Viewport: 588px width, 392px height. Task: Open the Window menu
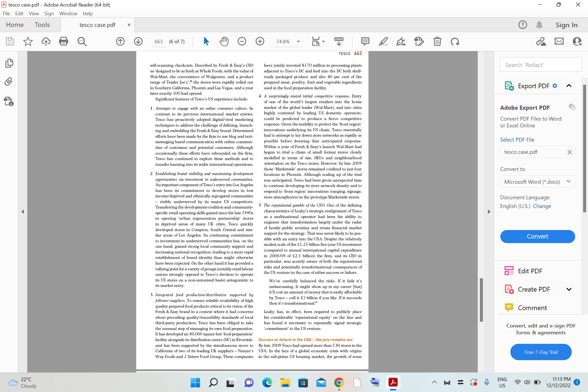click(x=68, y=13)
